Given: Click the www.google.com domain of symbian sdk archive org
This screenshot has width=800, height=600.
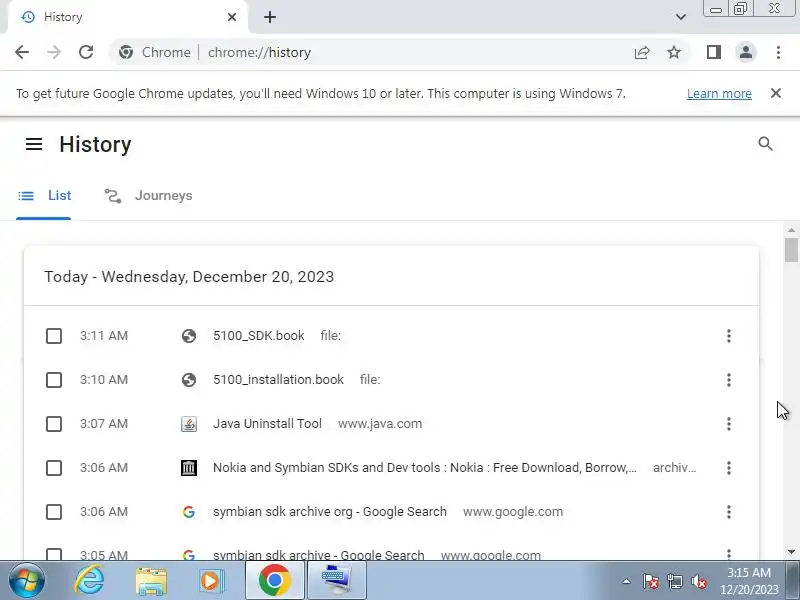Looking at the screenshot, I should [x=513, y=512].
